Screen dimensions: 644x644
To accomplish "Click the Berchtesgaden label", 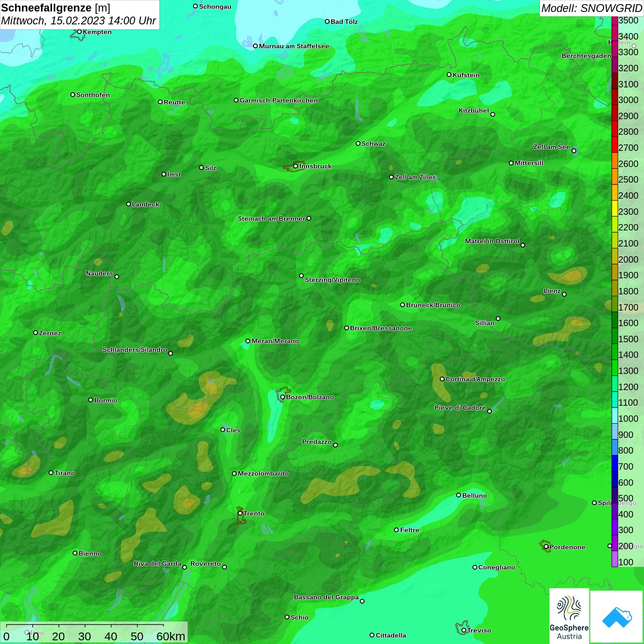I will pos(586,56).
